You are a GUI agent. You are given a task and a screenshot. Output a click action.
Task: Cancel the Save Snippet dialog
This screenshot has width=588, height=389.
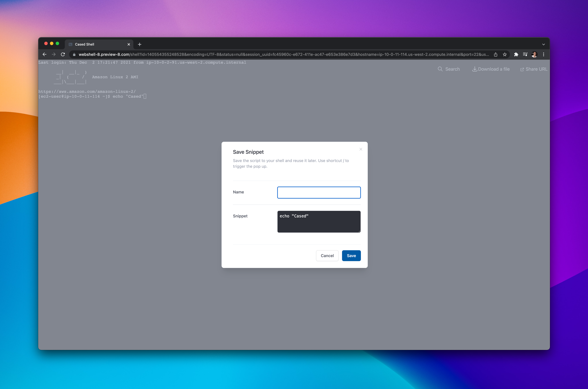[327, 256]
